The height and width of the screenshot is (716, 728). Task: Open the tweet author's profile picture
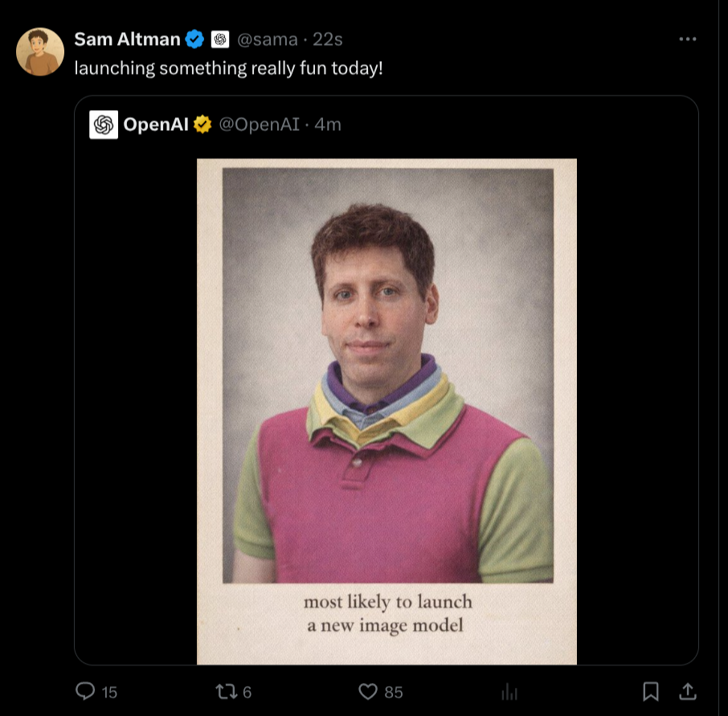[x=40, y=51]
